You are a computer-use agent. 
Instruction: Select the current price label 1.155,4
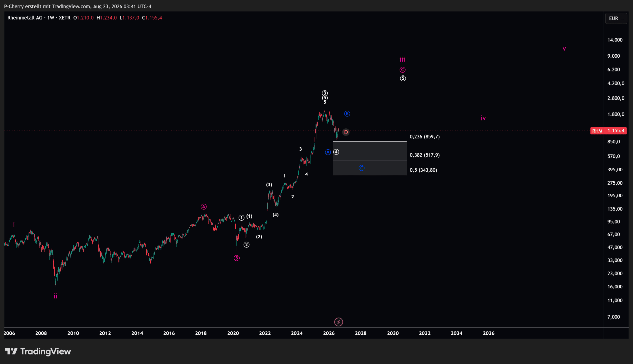coord(616,131)
